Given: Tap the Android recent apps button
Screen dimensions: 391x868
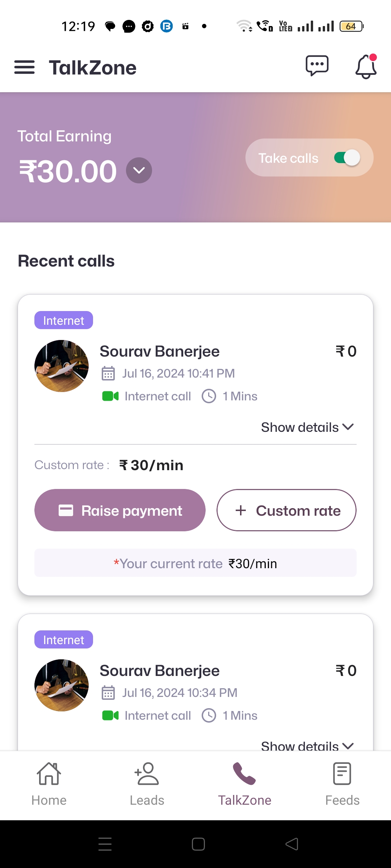Looking at the screenshot, I should [x=105, y=844].
